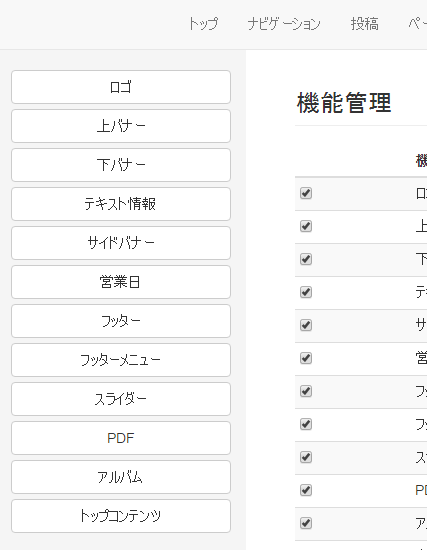Go to テキスト情報 in the sidebar
The width and height of the screenshot is (427, 550).
click(121, 204)
